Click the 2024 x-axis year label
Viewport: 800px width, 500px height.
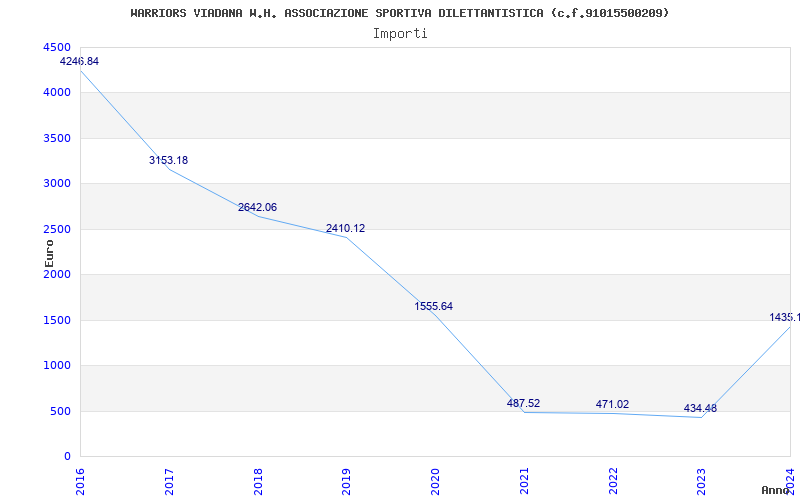(x=791, y=482)
